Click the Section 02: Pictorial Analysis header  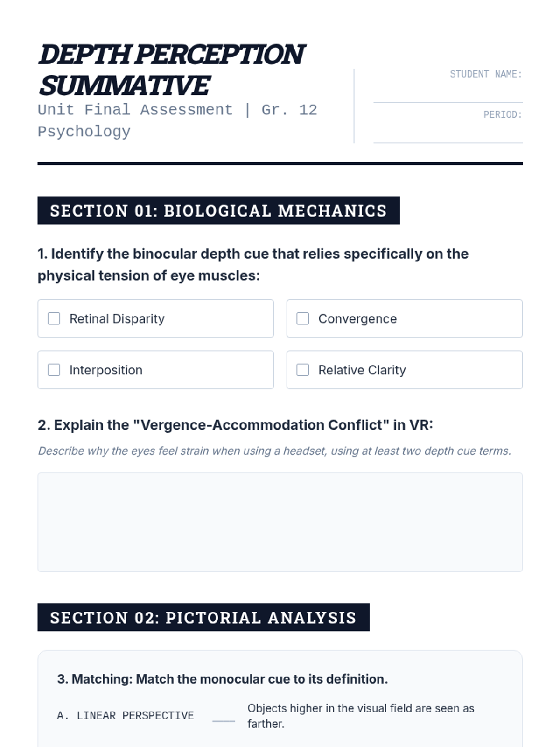pyautogui.click(x=203, y=617)
